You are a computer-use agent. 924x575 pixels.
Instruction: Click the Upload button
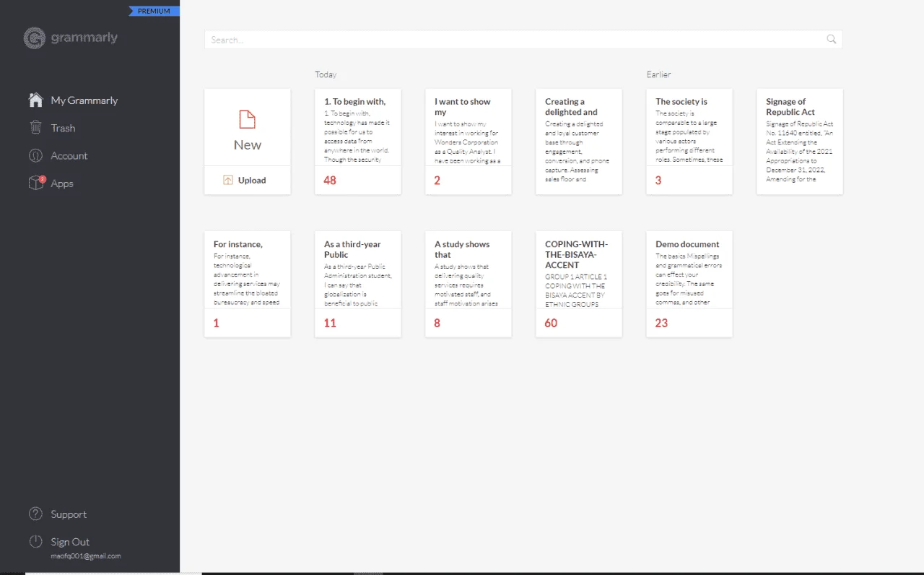[x=248, y=180]
